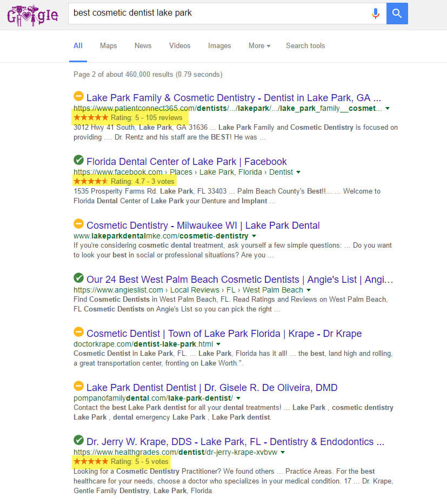
Task: Click star rating of patientconnect365 result
Action: [91, 118]
